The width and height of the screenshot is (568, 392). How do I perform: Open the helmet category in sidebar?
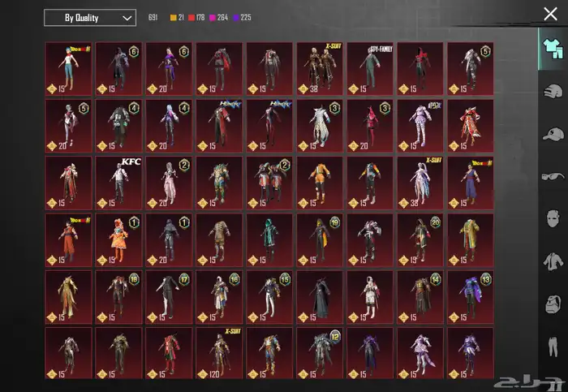pos(553,92)
